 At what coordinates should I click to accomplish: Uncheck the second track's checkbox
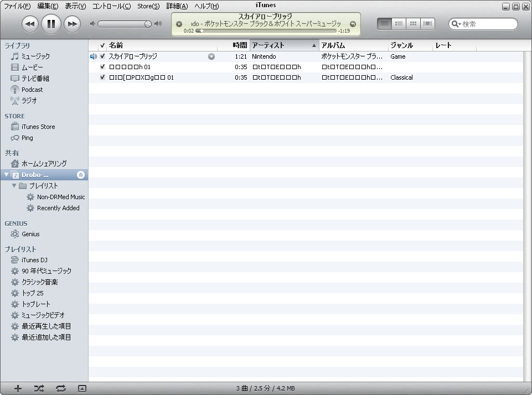(102, 67)
